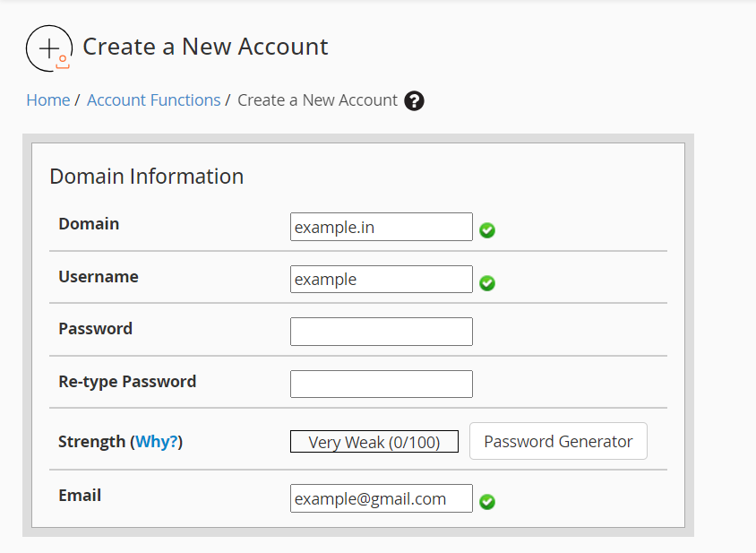The image size is (756, 553).
Task: Click into the Username text box
Action: tap(381, 280)
